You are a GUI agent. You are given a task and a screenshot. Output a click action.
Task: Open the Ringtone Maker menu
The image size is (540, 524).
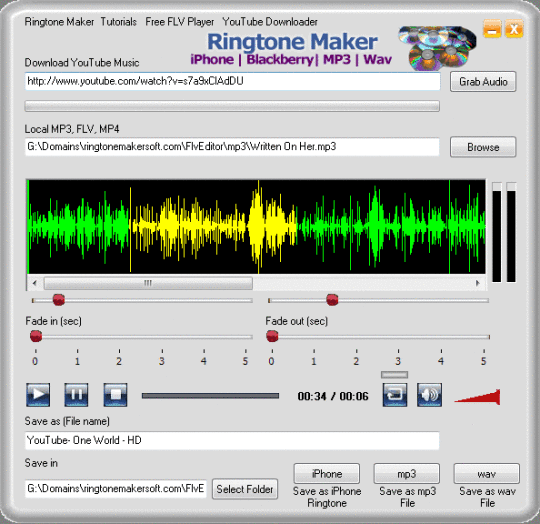59,22
